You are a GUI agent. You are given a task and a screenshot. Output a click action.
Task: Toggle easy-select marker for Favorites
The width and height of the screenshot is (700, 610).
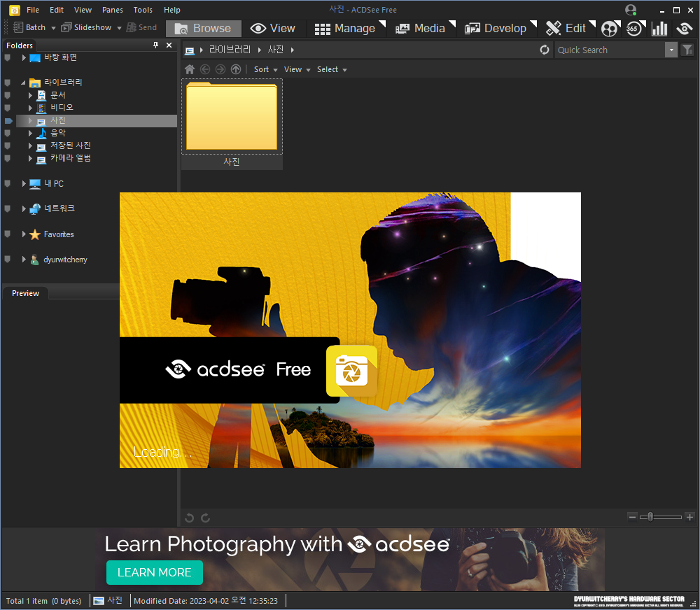tap(8, 234)
